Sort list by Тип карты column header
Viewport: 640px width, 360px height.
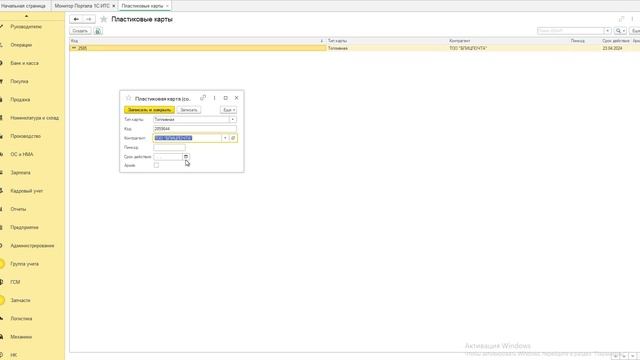[387, 41]
